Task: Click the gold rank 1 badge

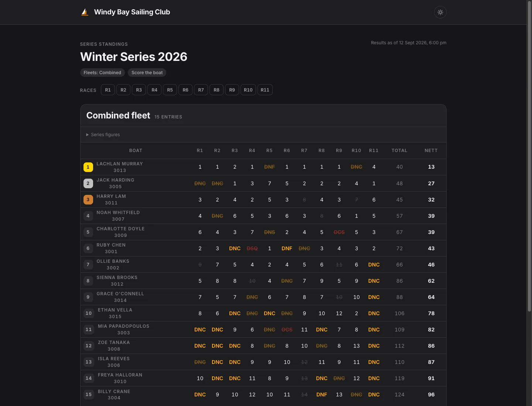Action: coord(88,167)
